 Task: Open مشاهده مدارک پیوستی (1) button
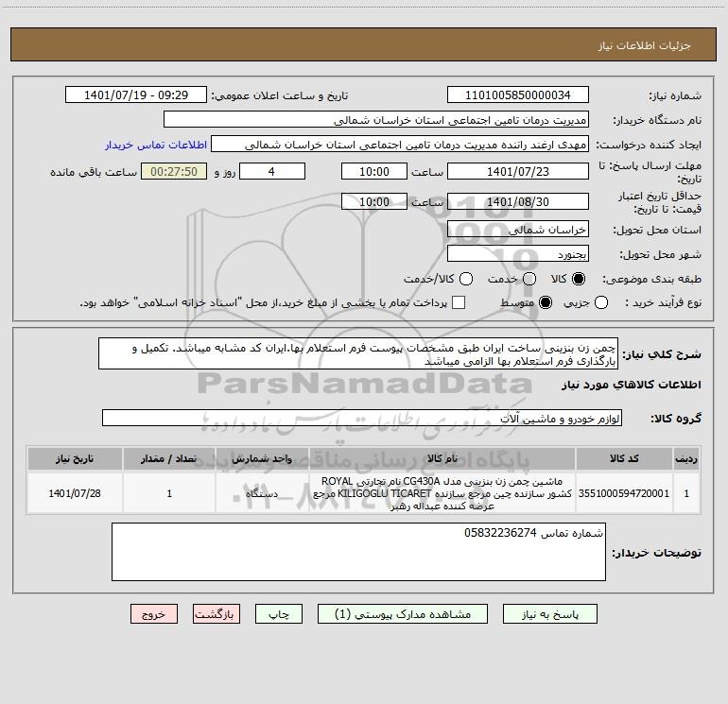tap(403, 614)
